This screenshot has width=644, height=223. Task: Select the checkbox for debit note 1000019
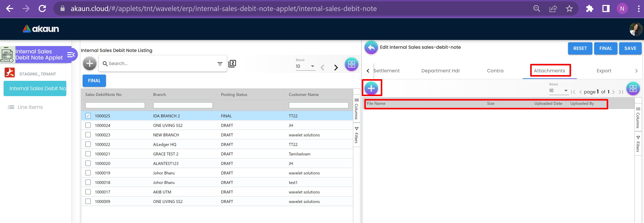pyautogui.click(x=88, y=173)
